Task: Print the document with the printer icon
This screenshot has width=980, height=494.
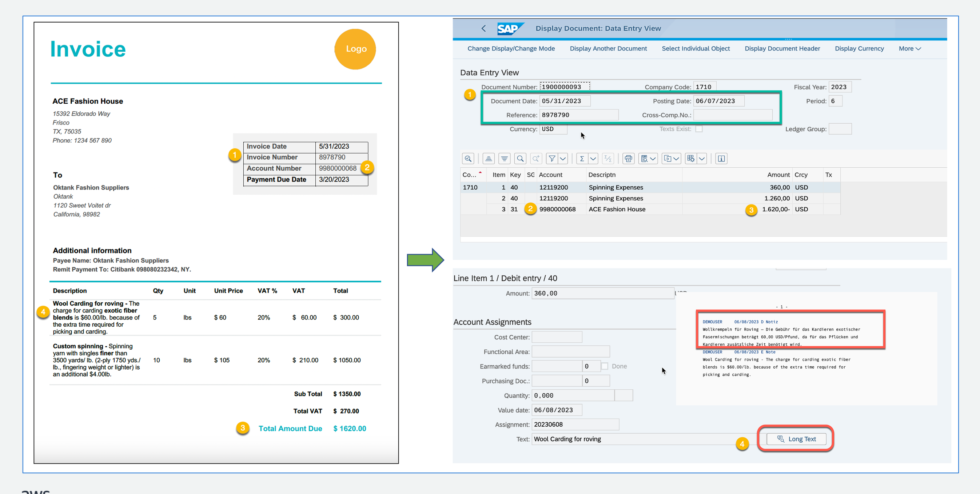Action: click(x=628, y=159)
